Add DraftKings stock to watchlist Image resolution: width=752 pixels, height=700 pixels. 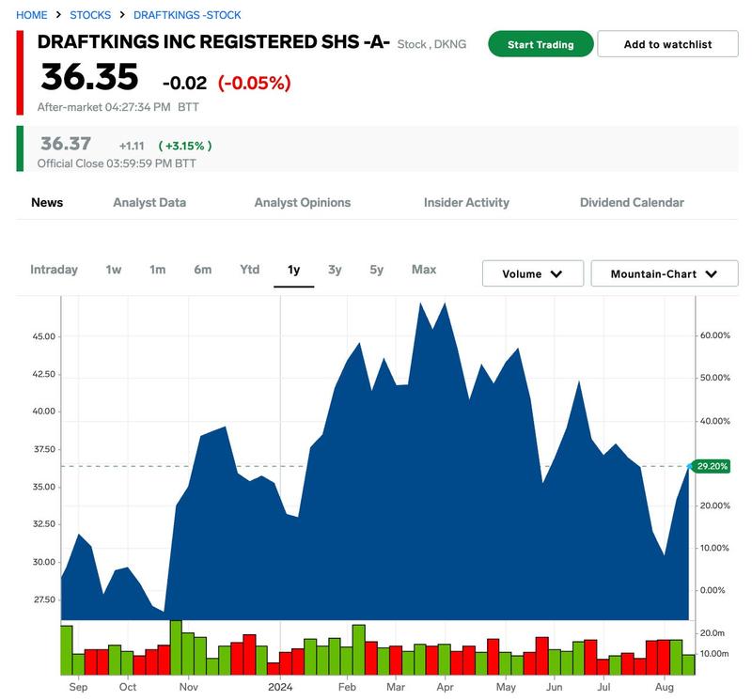(x=667, y=44)
